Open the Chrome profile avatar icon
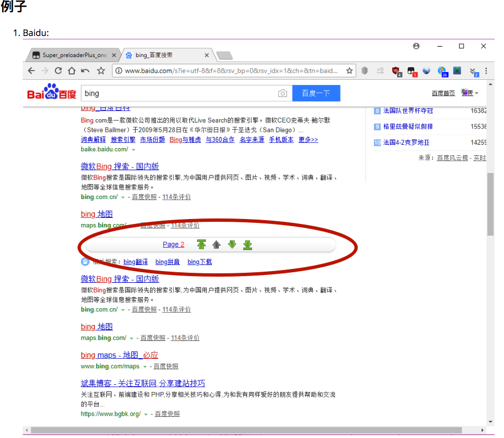Image resolution: width=504 pixels, height=438 pixels. tap(416, 46)
